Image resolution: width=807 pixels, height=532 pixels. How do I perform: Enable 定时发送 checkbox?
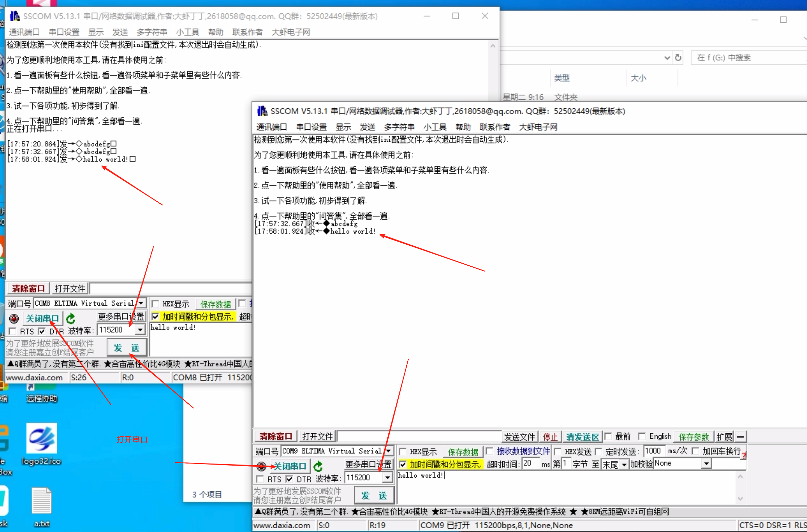coord(599,451)
